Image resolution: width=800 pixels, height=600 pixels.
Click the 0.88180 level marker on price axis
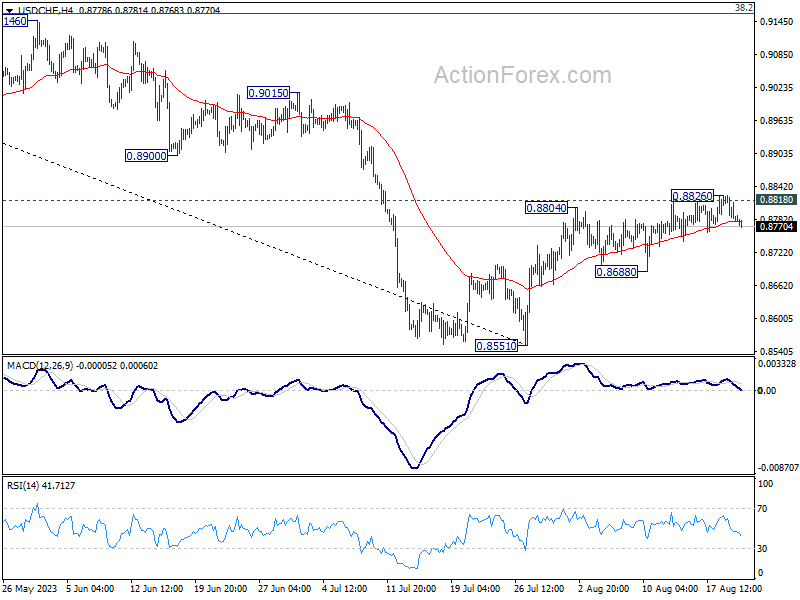[x=777, y=200]
